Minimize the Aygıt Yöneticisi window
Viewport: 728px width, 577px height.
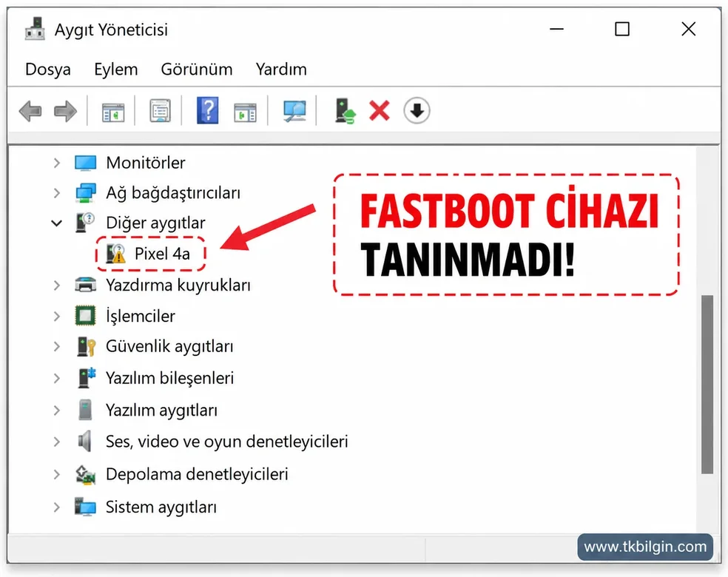556,30
